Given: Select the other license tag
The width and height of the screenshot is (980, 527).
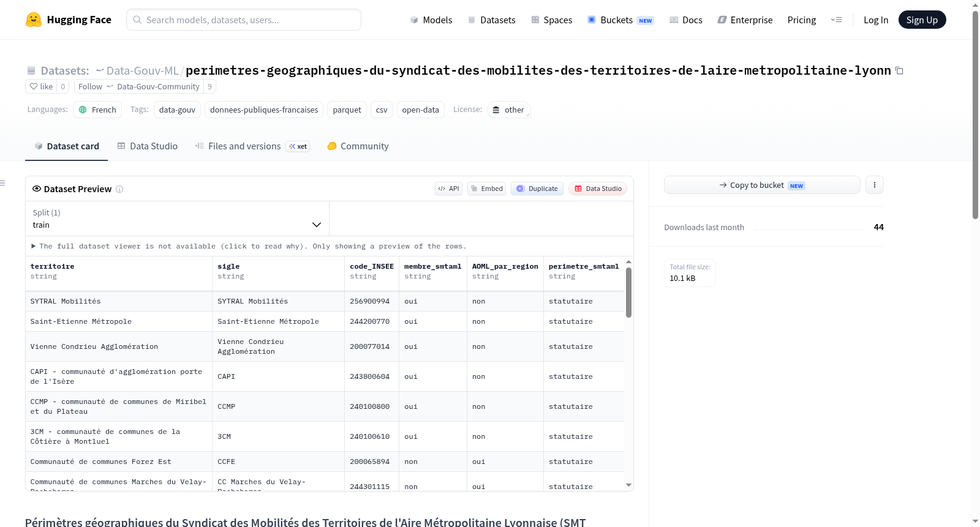Looking at the screenshot, I should (509, 110).
